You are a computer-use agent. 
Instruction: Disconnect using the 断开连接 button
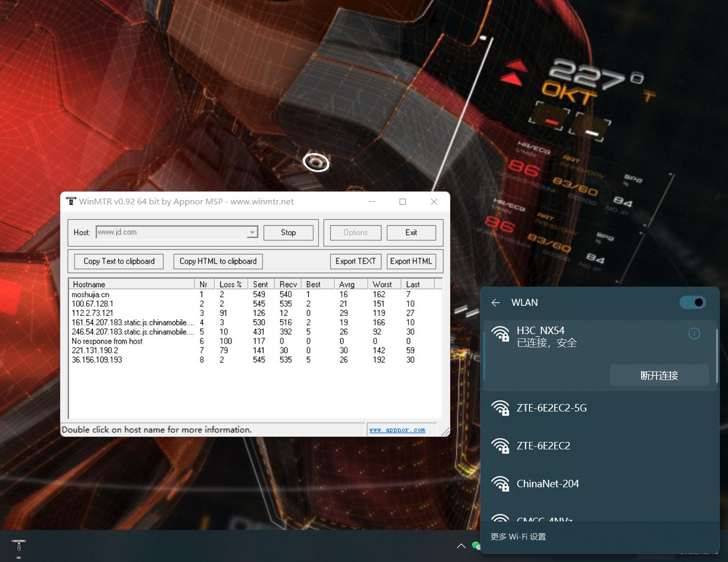659,375
